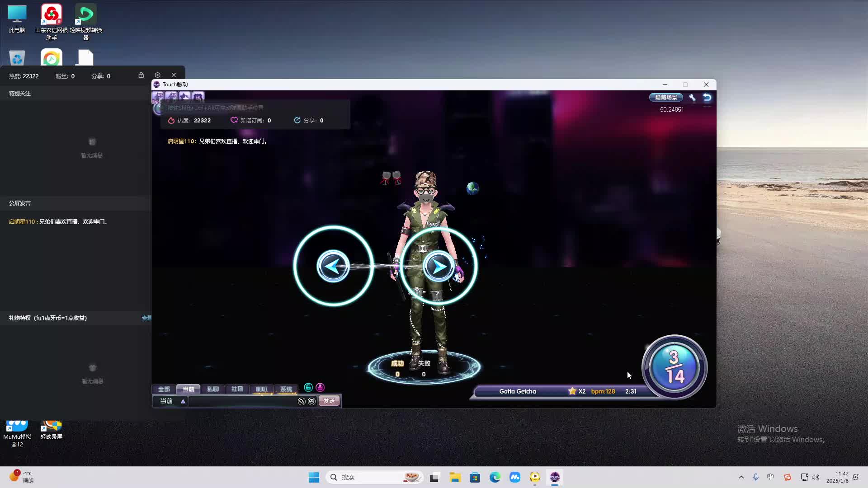
Task: Click the chat message input field
Action: coord(242,401)
